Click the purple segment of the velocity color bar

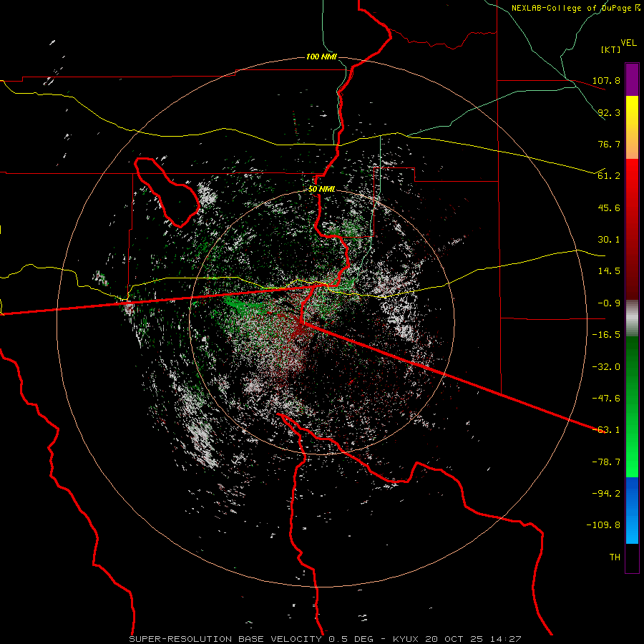(x=632, y=80)
